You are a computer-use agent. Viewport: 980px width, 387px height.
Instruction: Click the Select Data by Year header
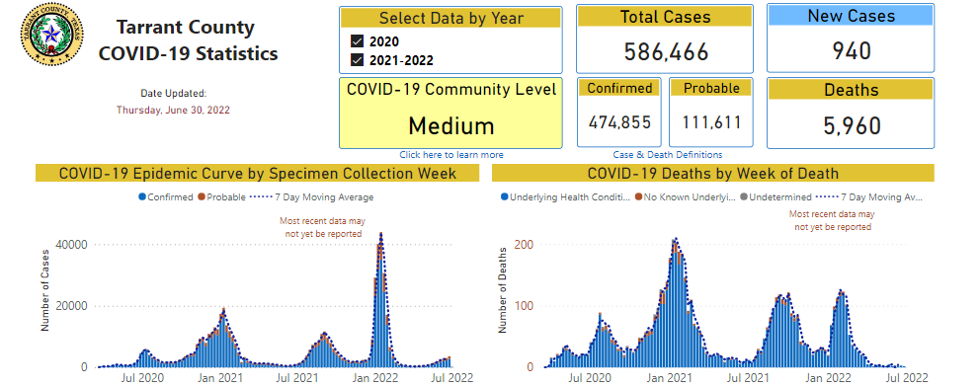pyautogui.click(x=451, y=18)
